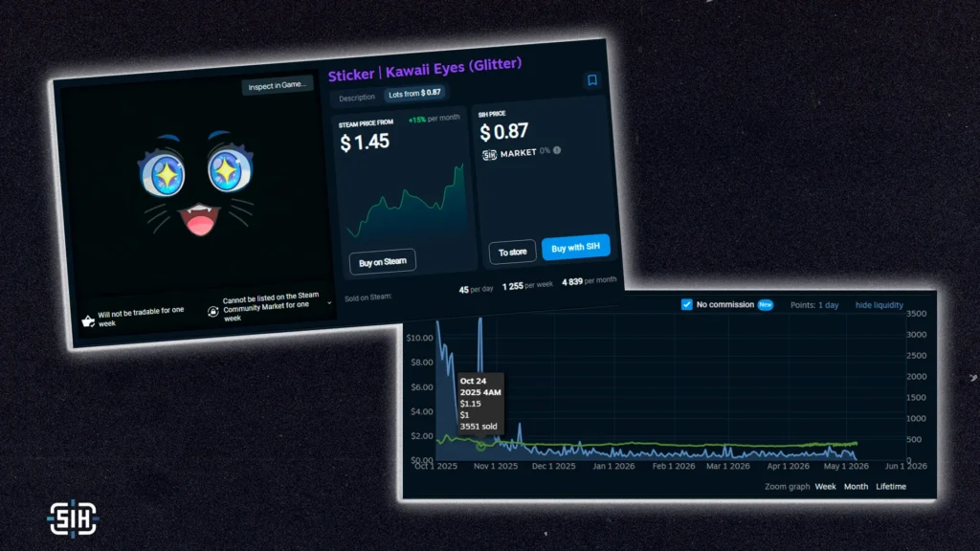
Task: Click the 'New' badge next to No commission
Action: 766,305
